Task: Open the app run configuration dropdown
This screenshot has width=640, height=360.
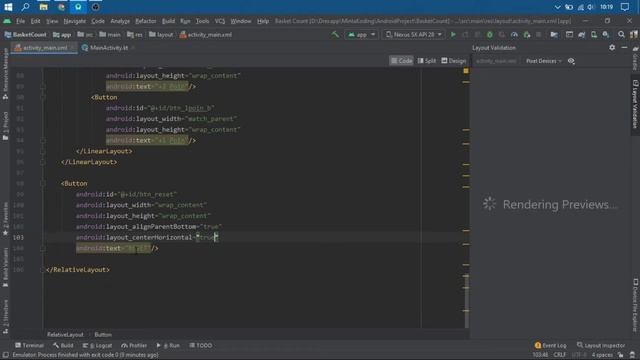Action: (362, 35)
